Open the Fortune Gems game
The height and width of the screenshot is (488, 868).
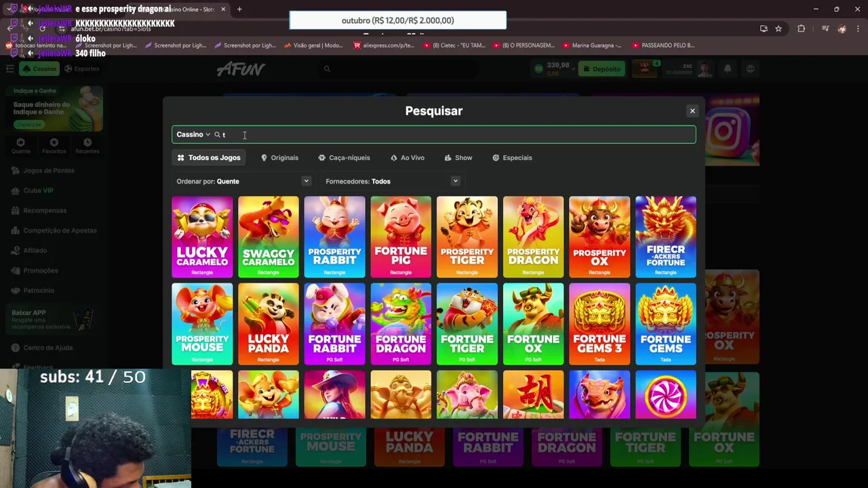click(666, 324)
